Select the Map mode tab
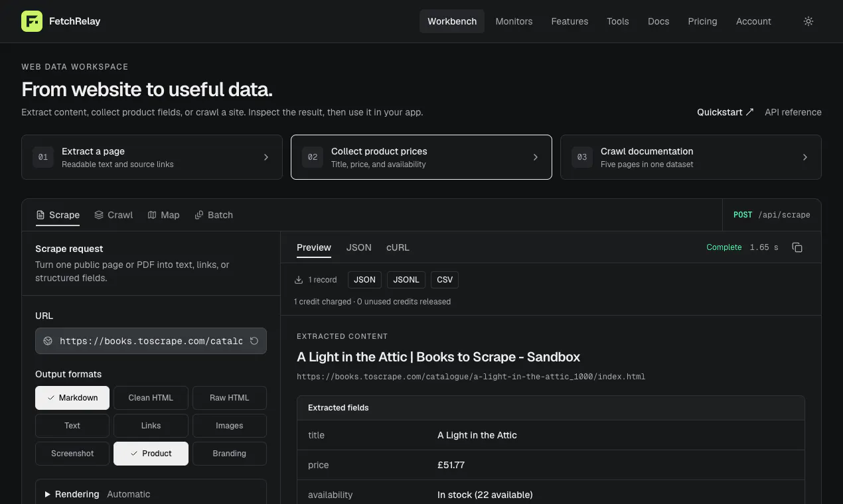This screenshot has height=504, width=843. [x=163, y=215]
